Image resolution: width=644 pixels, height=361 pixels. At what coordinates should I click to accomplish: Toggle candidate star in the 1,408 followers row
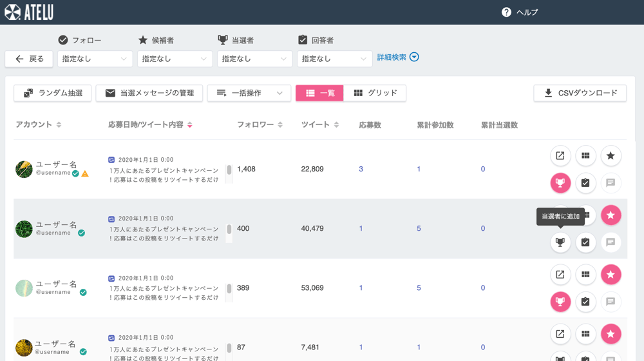pyautogui.click(x=611, y=156)
